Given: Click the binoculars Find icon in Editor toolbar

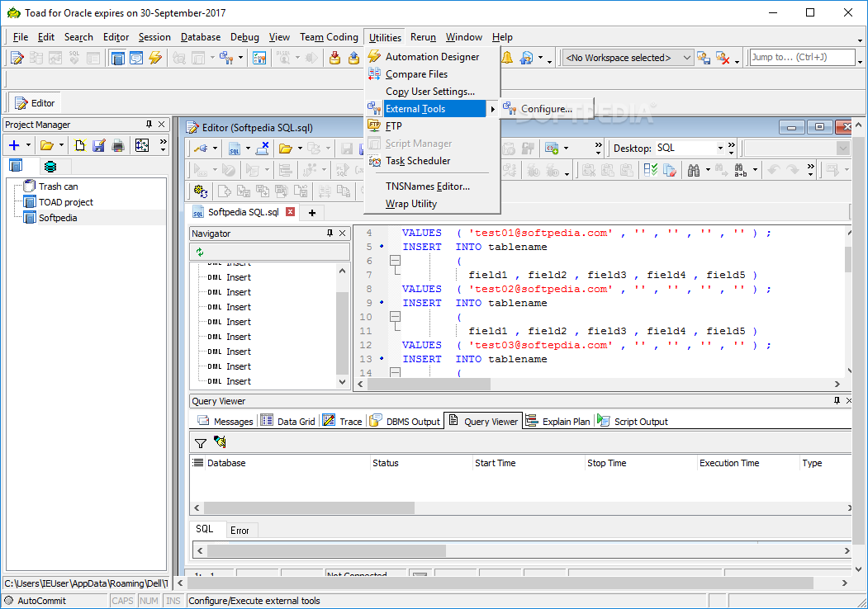Looking at the screenshot, I should [694, 170].
